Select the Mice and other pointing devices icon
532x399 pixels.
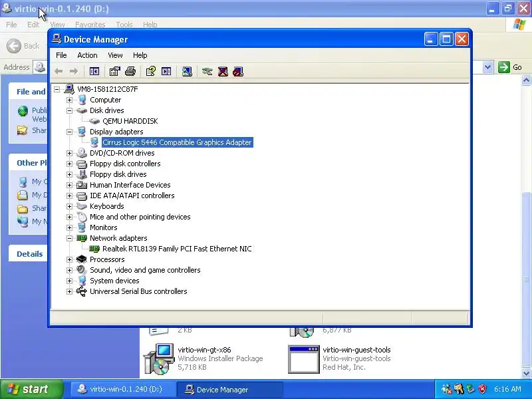(82, 217)
